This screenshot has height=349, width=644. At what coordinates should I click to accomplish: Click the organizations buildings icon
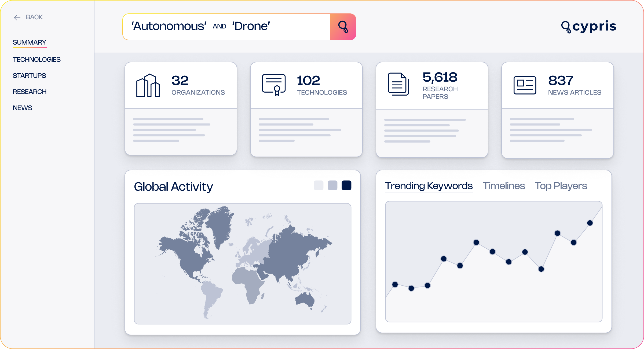[148, 85]
